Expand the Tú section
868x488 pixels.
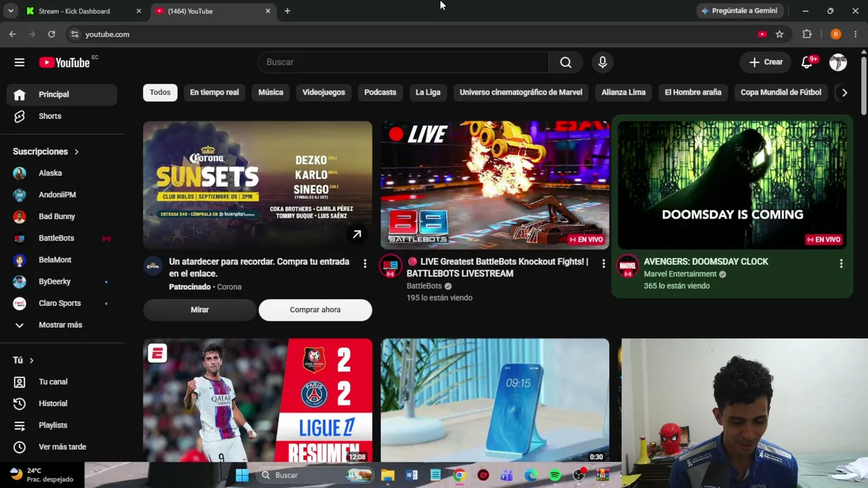23,360
